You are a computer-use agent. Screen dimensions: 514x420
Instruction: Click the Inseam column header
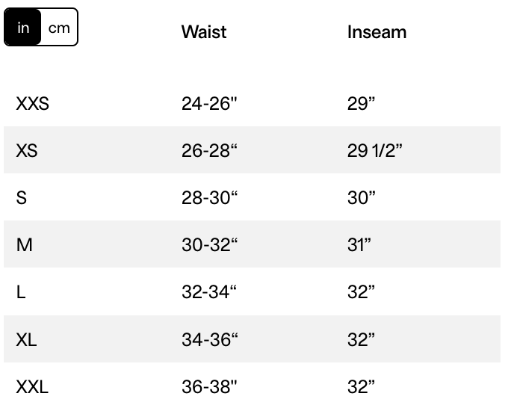[377, 32]
